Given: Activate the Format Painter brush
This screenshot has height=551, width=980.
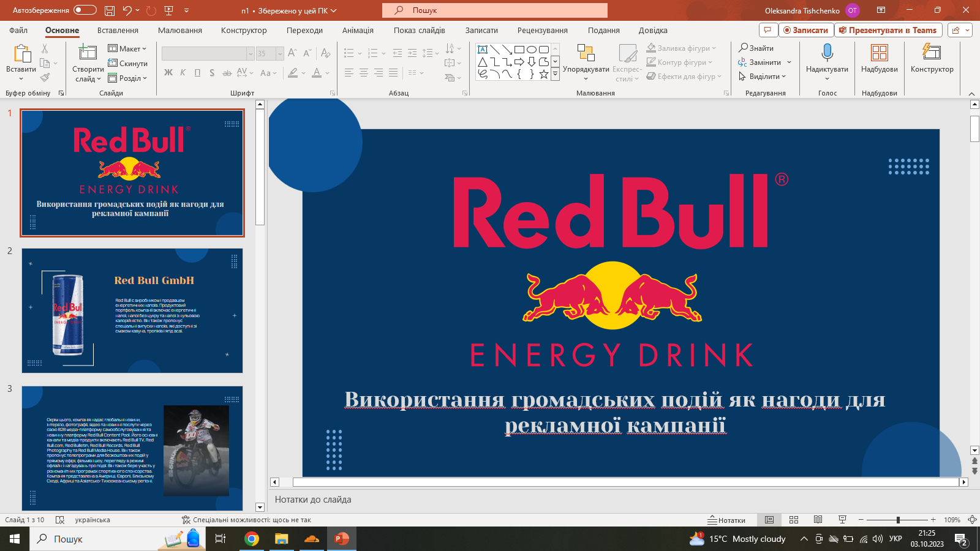Looking at the screenshot, I should point(45,78).
